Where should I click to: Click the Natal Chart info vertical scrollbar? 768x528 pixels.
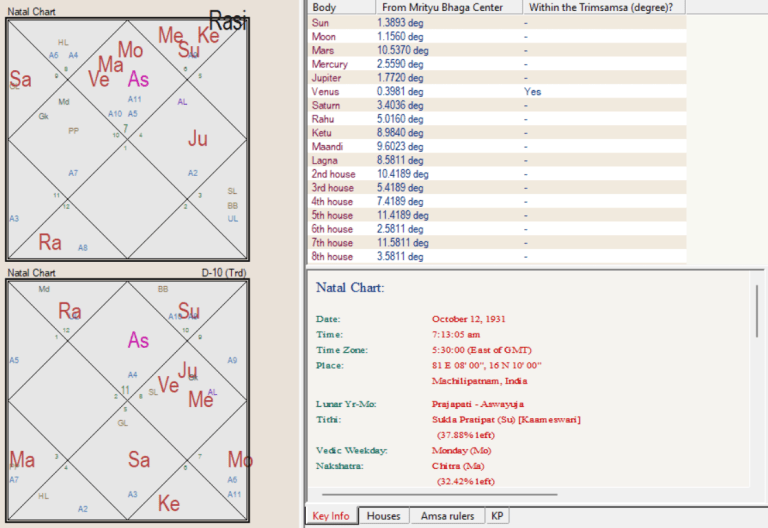(x=757, y=320)
